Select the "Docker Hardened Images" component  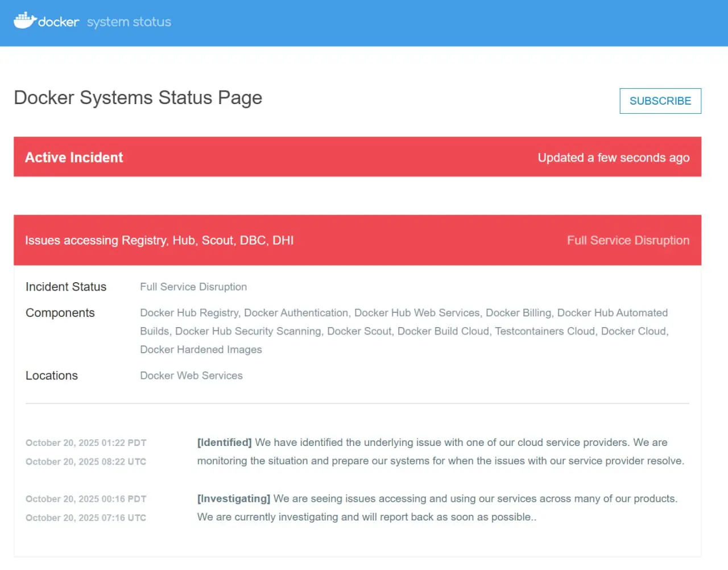pos(201,349)
